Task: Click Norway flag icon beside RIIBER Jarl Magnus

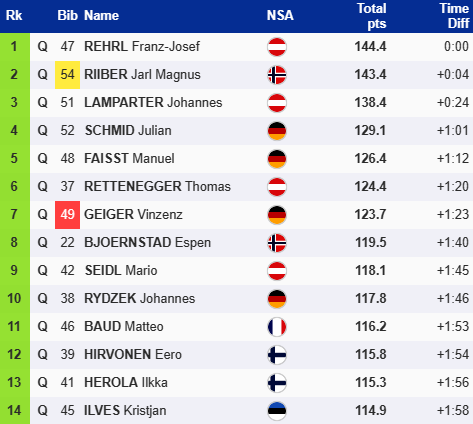Action: click(x=277, y=75)
